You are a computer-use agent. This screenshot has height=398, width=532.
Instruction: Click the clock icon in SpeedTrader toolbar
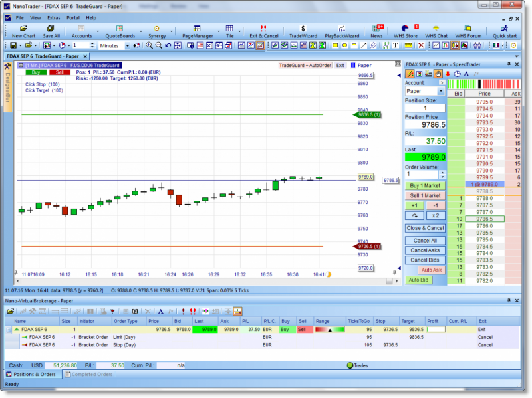coord(457,74)
